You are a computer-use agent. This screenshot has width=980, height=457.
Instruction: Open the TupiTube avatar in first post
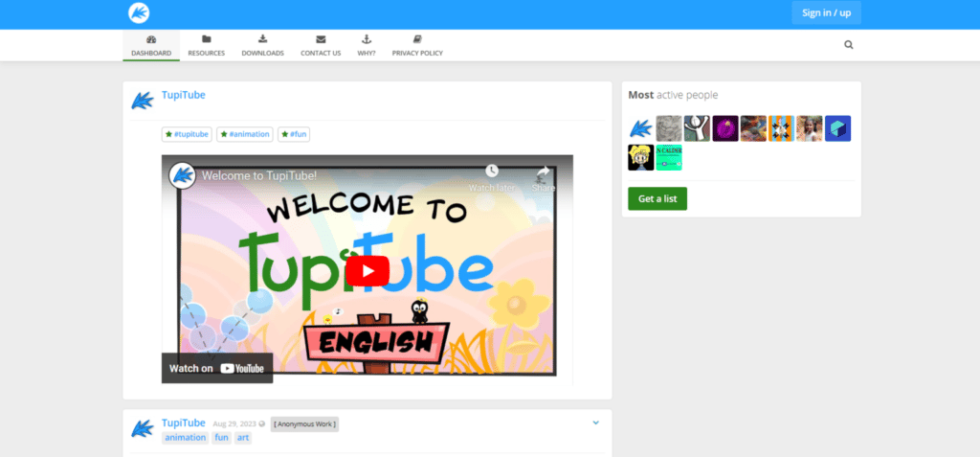[143, 101]
